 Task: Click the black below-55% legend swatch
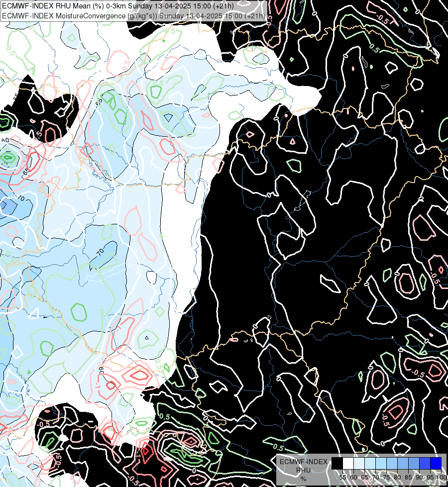pyautogui.click(x=337, y=463)
